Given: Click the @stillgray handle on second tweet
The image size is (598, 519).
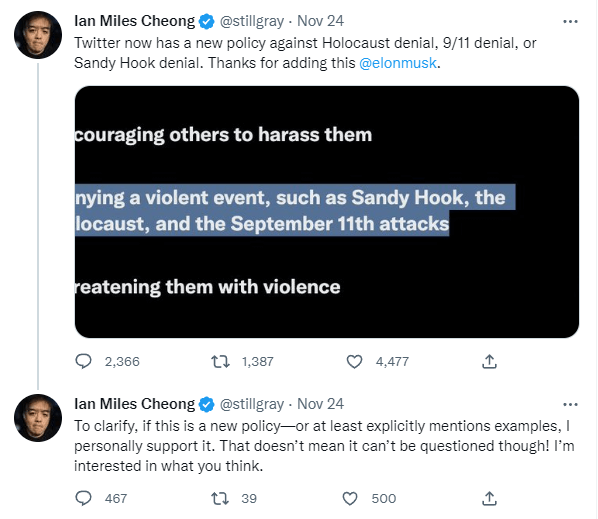Looking at the screenshot, I should 252,404.
